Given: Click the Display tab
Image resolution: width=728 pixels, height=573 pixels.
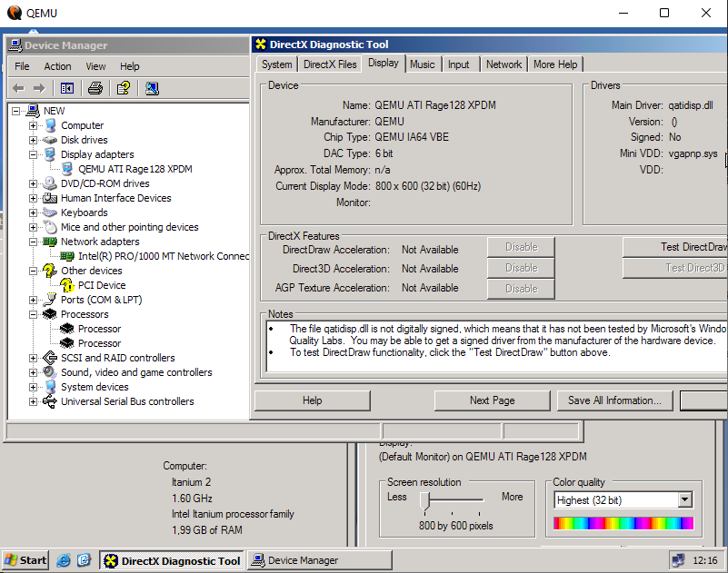Looking at the screenshot, I should 384,63.
